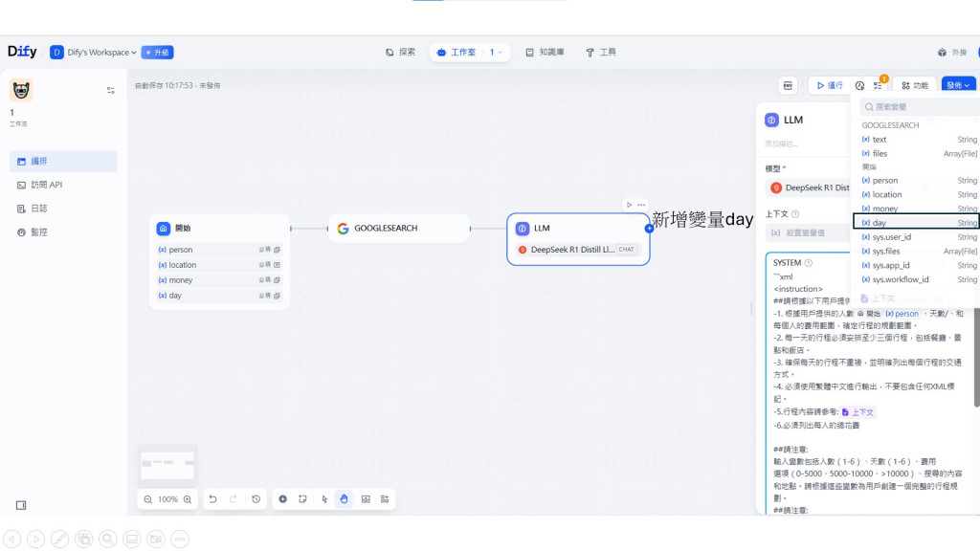Open the 發佈 publish dropdown
980x551 pixels.
pos(958,85)
